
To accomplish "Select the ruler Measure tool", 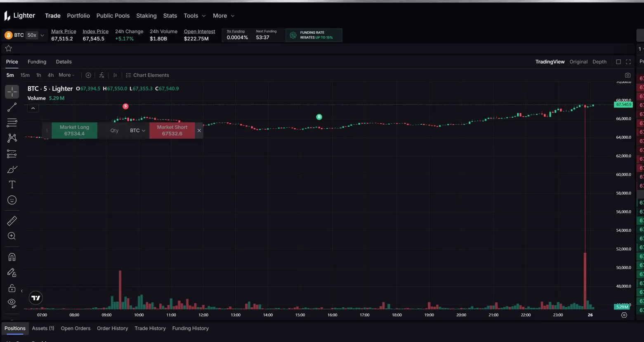I will point(12,221).
